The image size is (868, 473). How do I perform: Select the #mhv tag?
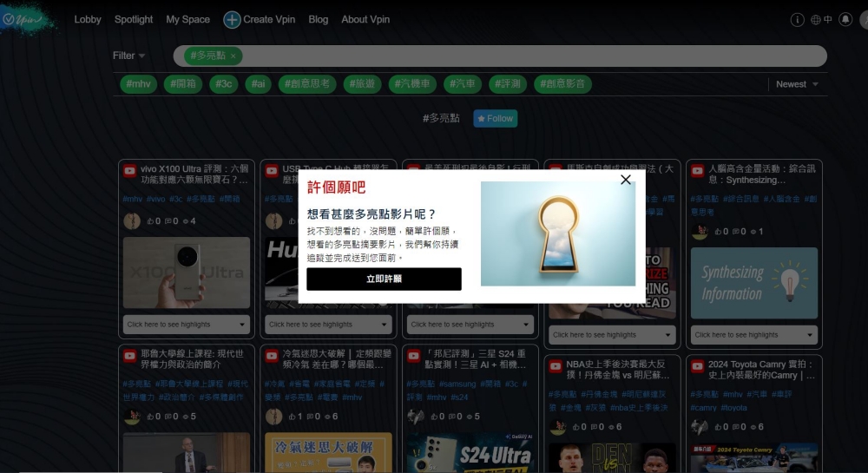(x=138, y=84)
